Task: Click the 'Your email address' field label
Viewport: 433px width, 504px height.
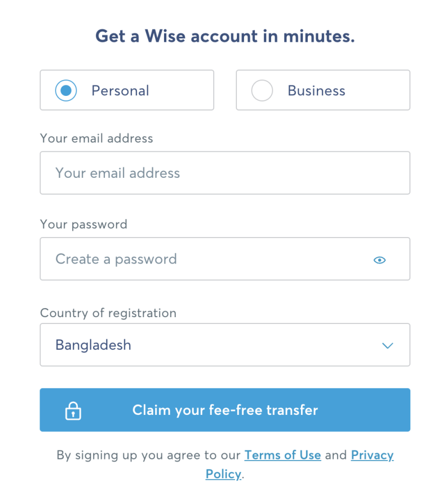Action: click(96, 138)
